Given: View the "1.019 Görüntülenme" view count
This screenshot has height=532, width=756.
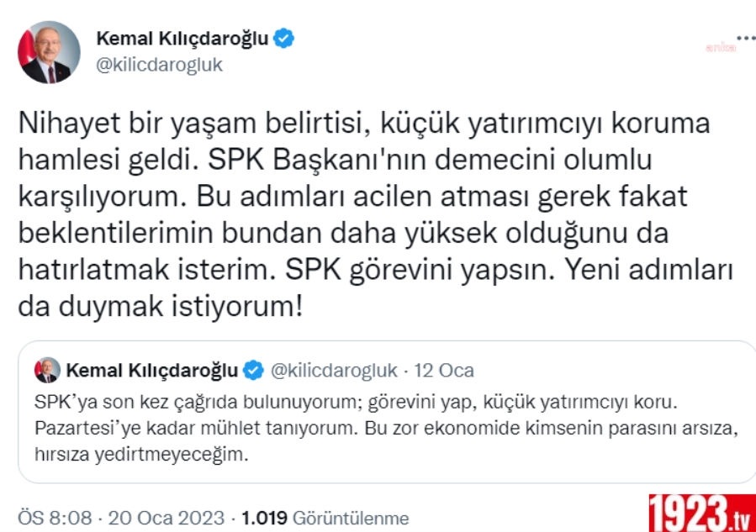Looking at the screenshot, I should [325, 518].
